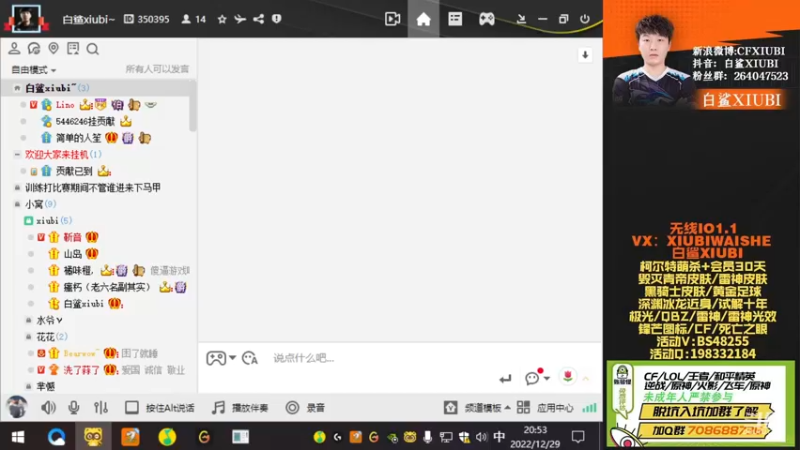Image resolution: width=800 pixels, height=450 pixels.
Task: Click the airplane jump icon
Action: [x=240, y=19]
